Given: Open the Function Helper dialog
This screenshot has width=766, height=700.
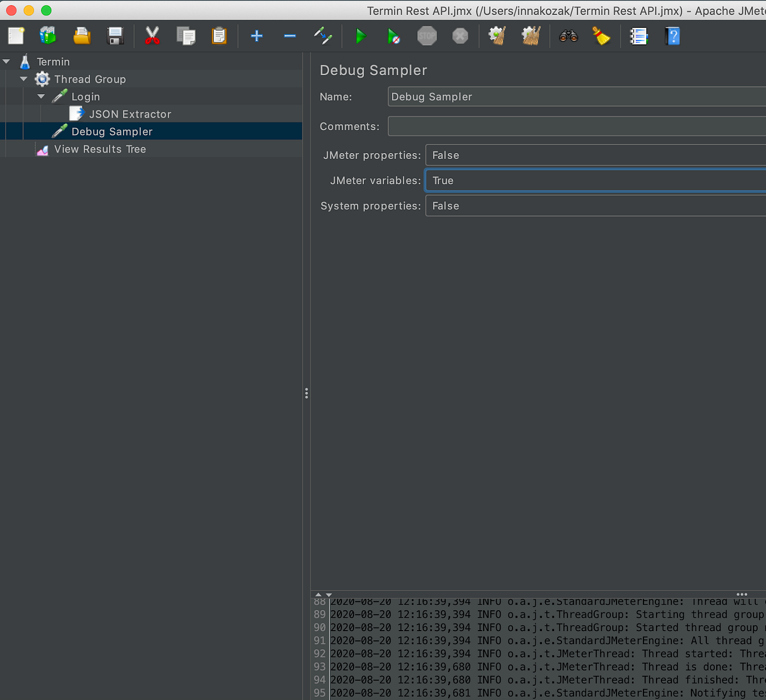Looking at the screenshot, I should point(639,36).
